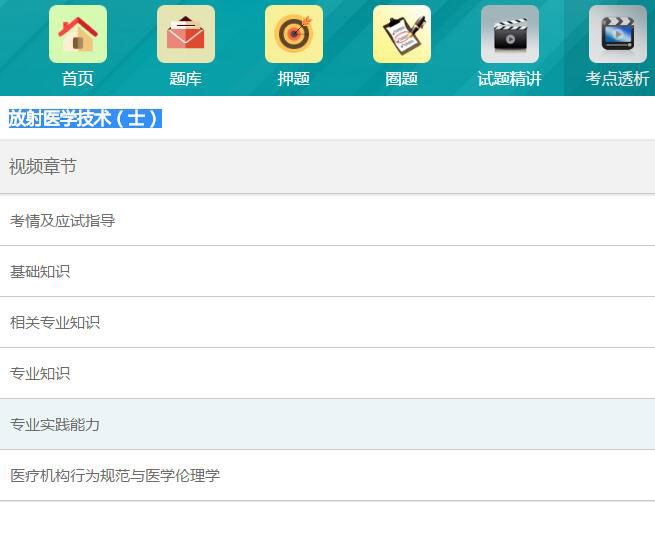Click the highlighted title 放射医学技术（士）
The width and height of the screenshot is (655, 545).
pos(84,118)
